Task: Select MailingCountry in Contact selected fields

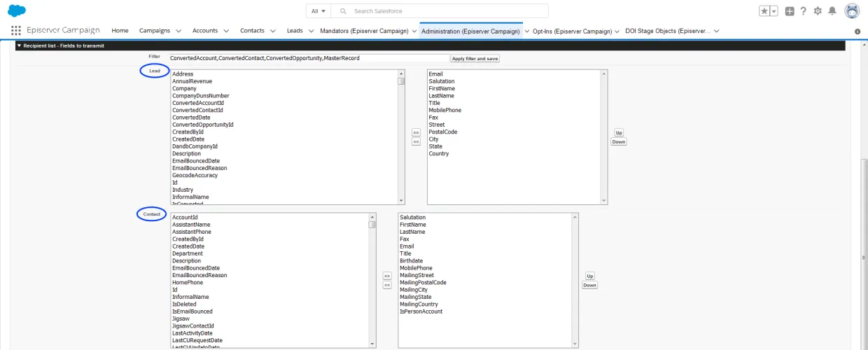Action: 419,304
